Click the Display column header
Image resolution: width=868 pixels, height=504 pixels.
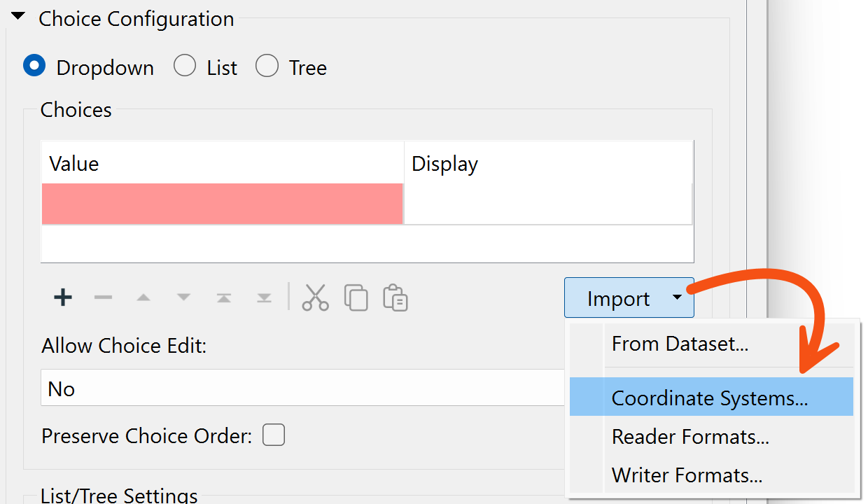(x=444, y=163)
